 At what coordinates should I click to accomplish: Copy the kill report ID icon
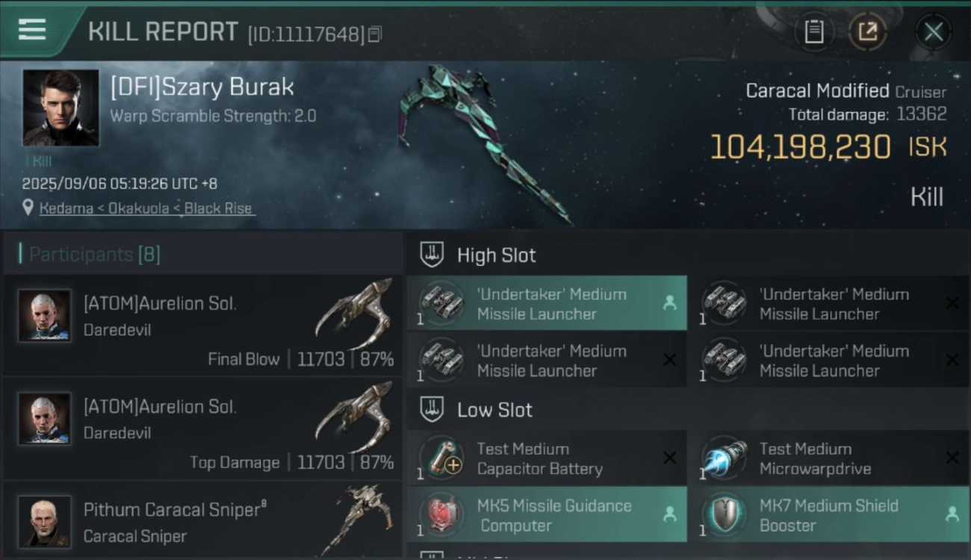coord(375,34)
